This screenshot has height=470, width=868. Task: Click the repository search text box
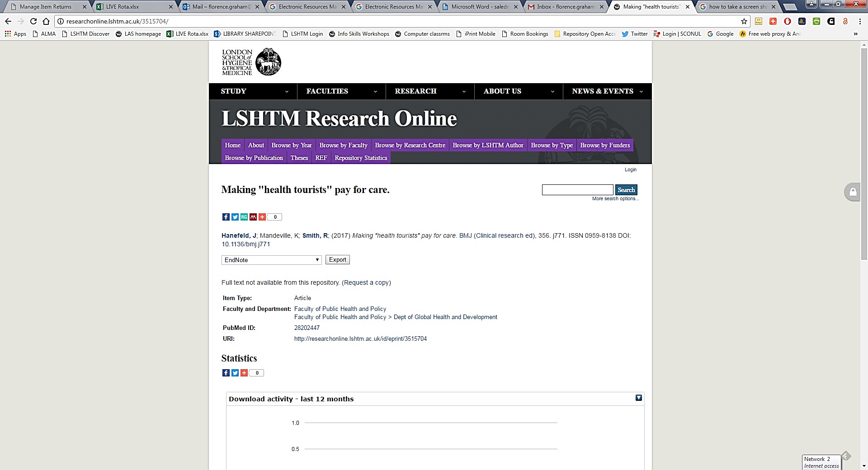(577, 190)
